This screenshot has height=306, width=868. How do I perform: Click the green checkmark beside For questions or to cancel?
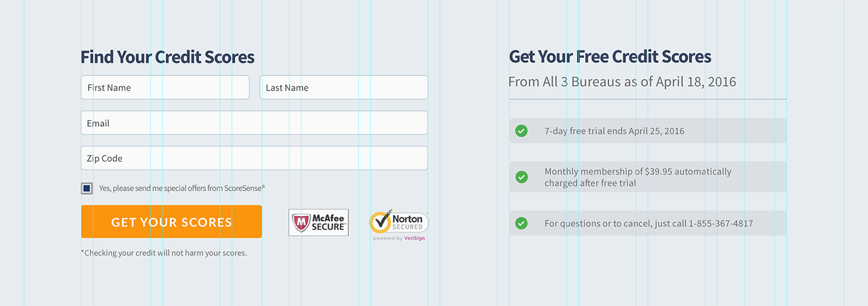(521, 223)
